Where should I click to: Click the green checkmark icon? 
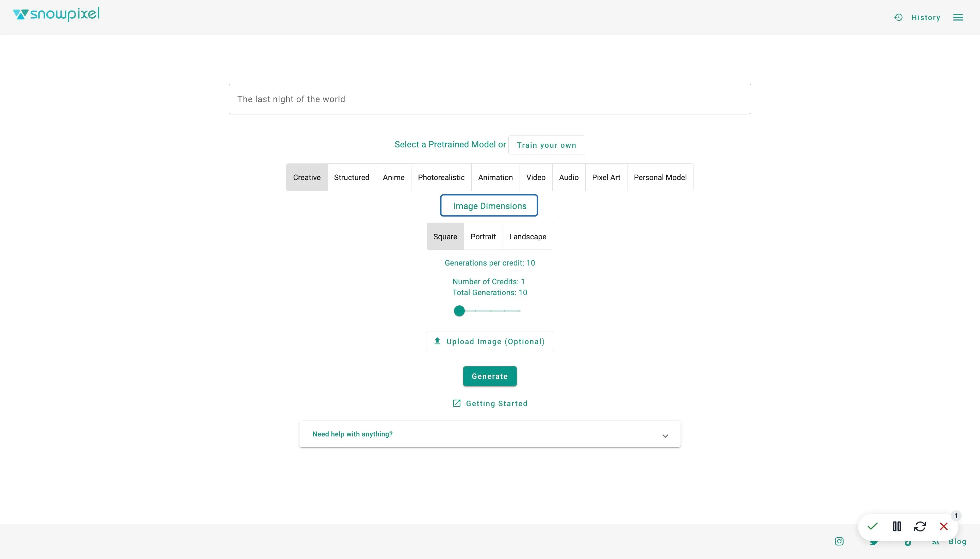click(x=872, y=526)
